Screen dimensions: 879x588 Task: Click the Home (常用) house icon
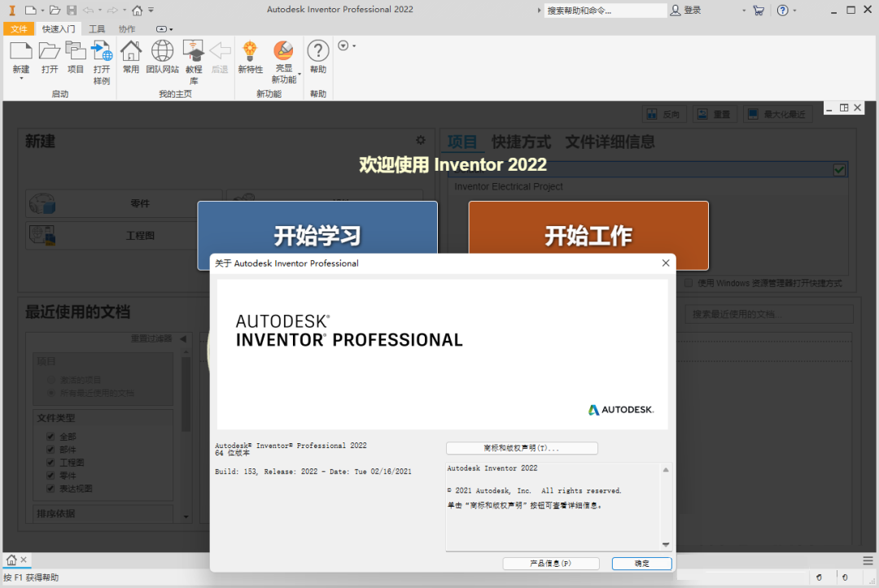[x=131, y=51]
